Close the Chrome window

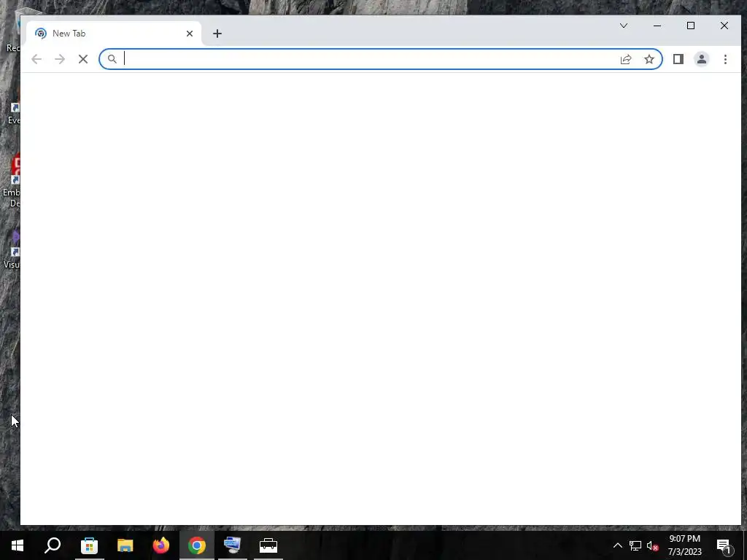point(724,26)
